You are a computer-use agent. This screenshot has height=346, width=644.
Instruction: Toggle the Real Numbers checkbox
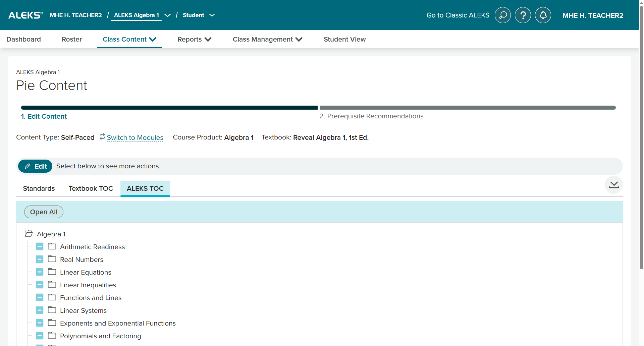click(40, 259)
